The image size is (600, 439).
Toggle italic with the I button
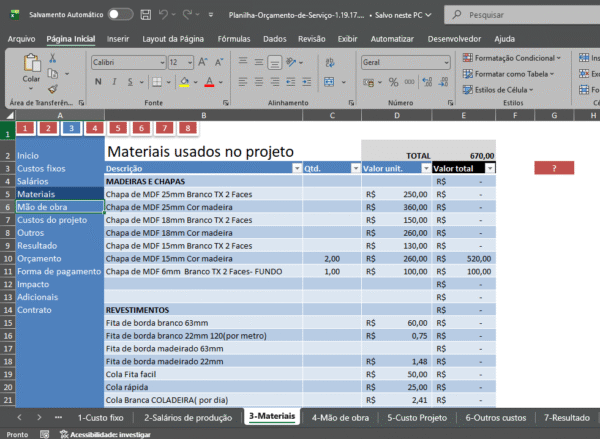point(114,82)
